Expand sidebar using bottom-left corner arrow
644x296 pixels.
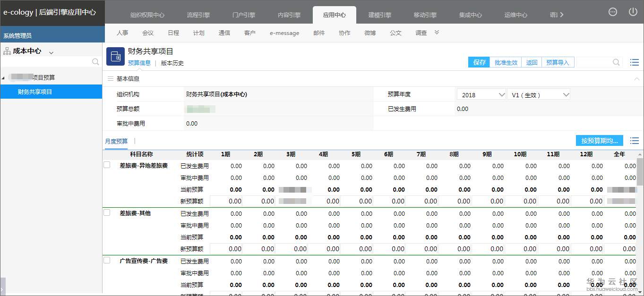tap(2, 287)
